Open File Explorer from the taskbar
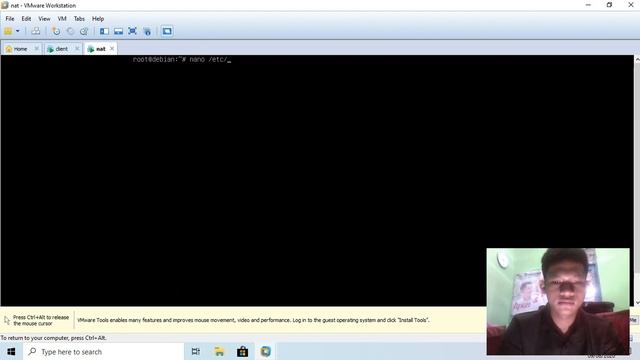The height and width of the screenshot is (360, 640). coord(219,351)
